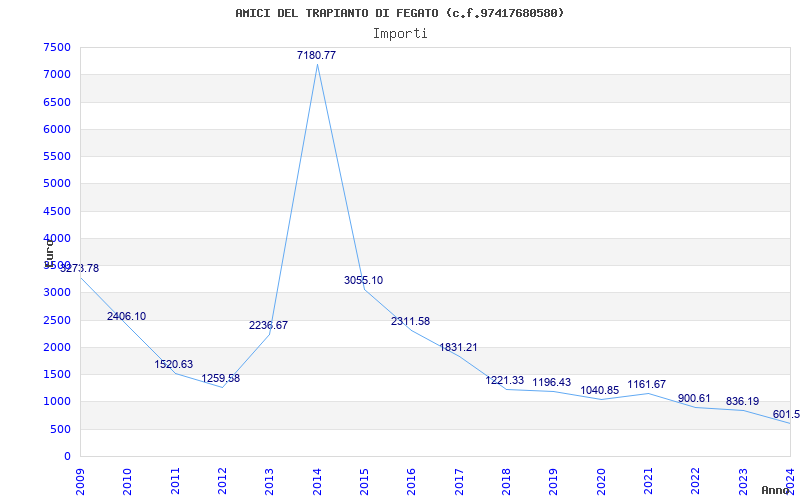Click the 2014 x-axis year label
This screenshot has width=800, height=500.
point(317,482)
